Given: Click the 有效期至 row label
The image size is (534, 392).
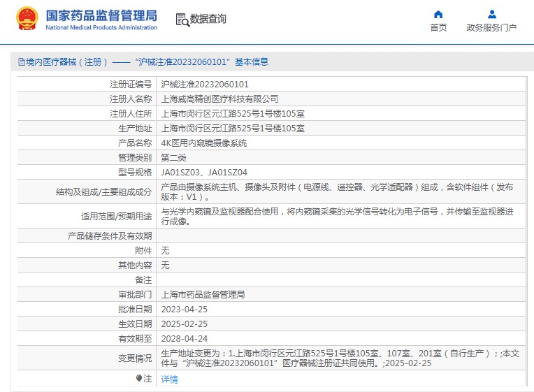Looking at the screenshot, I should pos(135,338).
